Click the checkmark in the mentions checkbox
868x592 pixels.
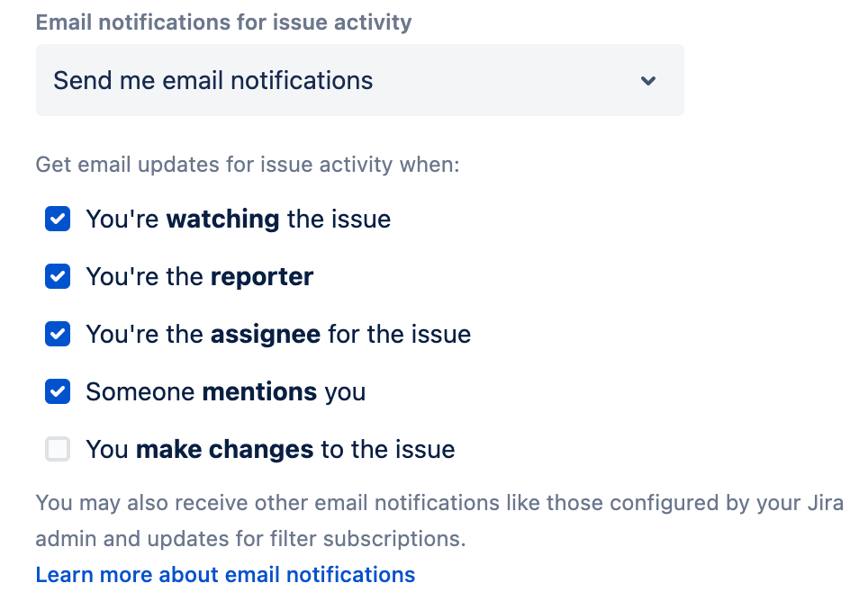[57, 391]
